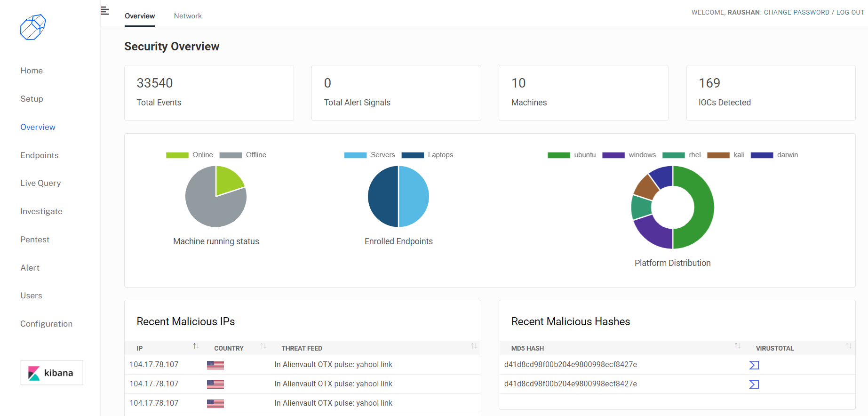Switch to the Network tab
The width and height of the screenshot is (868, 416).
point(188,16)
